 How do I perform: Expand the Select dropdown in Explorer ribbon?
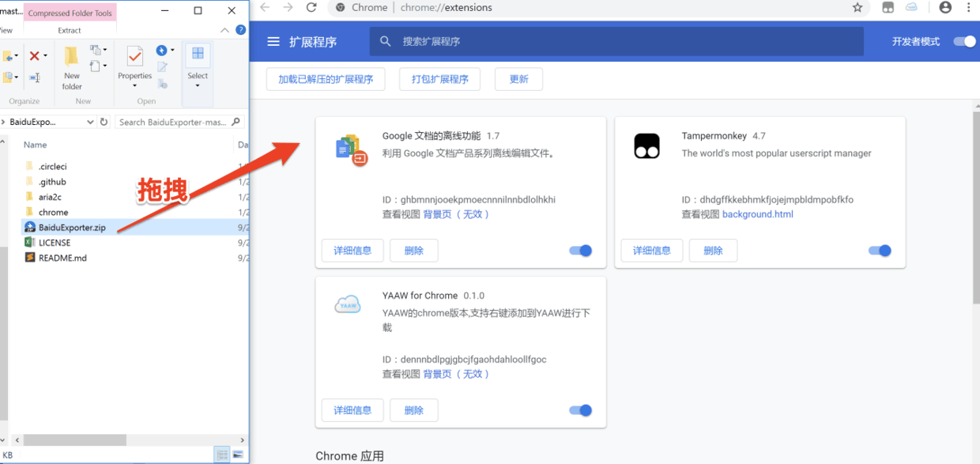198,85
